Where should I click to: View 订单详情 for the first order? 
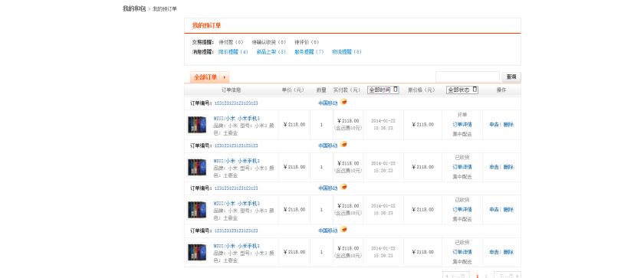(462, 125)
